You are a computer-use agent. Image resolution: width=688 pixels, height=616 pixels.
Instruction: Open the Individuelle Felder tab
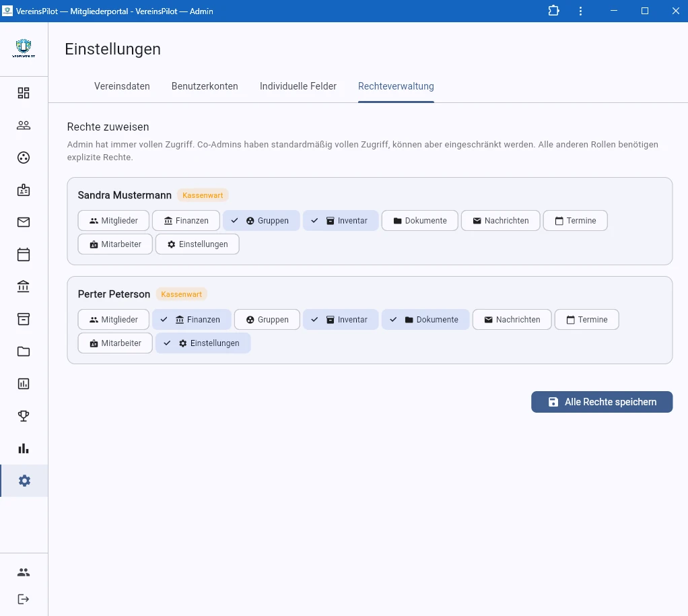pyautogui.click(x=298, y=86)
